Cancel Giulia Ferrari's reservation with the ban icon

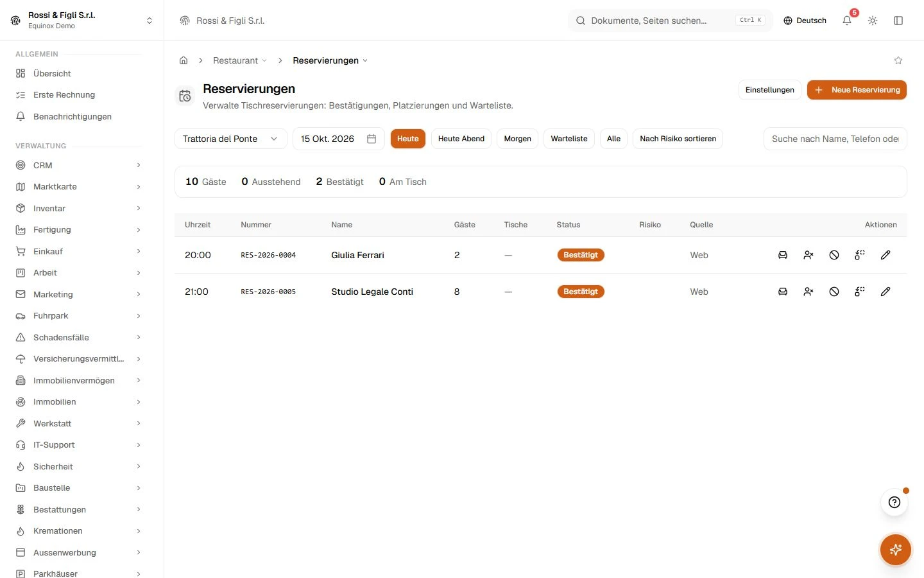pyautogui.click(x=834, y=255)
